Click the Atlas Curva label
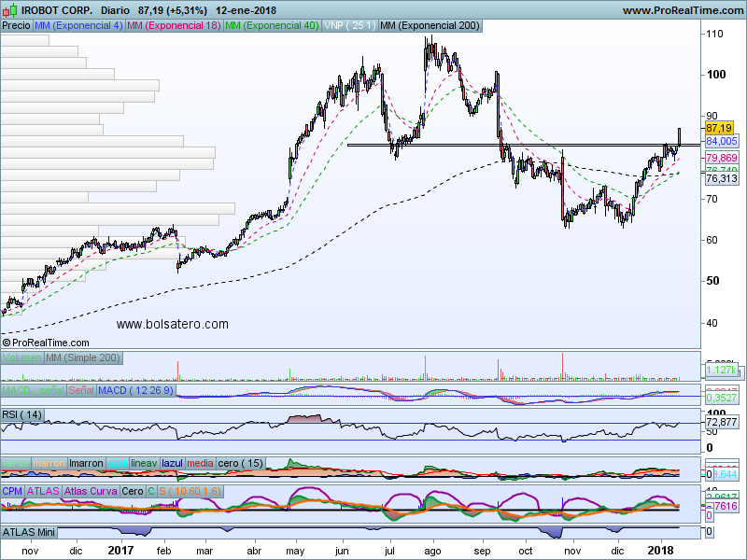Screen dimensions: 747x560 91,491
